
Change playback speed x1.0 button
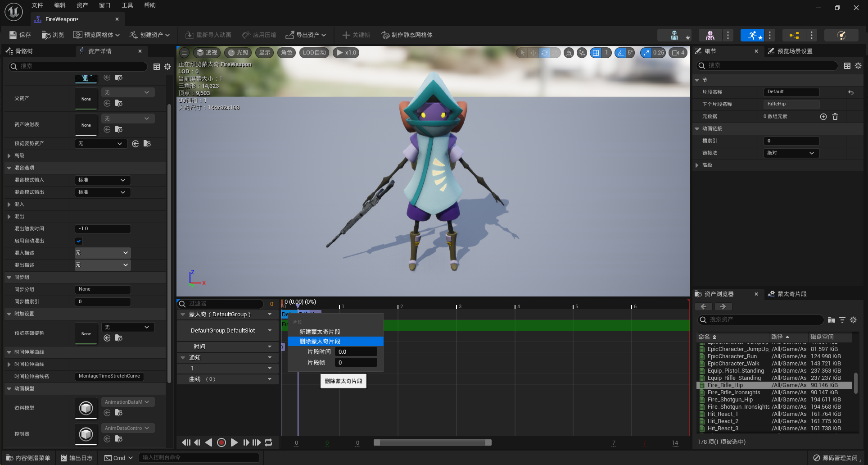346,53
